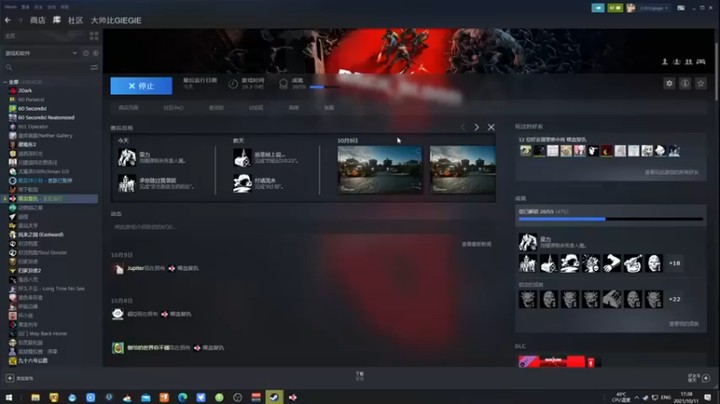This screenshot has width=720, height=404.
Task: Select the Nether Gallery game entry
Action: point(45,136)
